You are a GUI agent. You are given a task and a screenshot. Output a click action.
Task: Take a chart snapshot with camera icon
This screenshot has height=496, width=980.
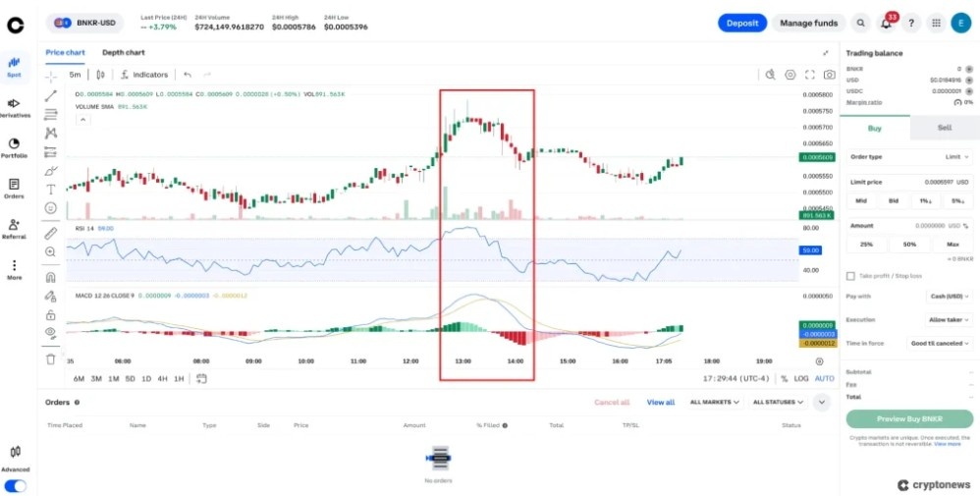[830, 75]
